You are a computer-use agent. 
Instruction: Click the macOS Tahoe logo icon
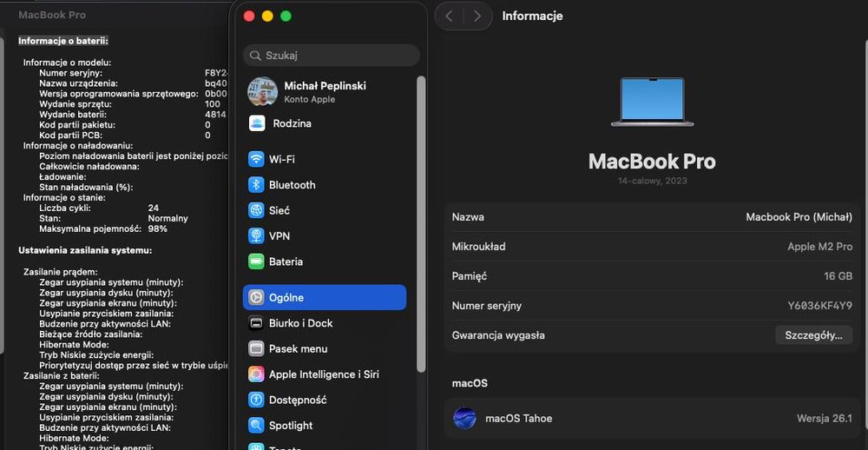click(464, 418)
